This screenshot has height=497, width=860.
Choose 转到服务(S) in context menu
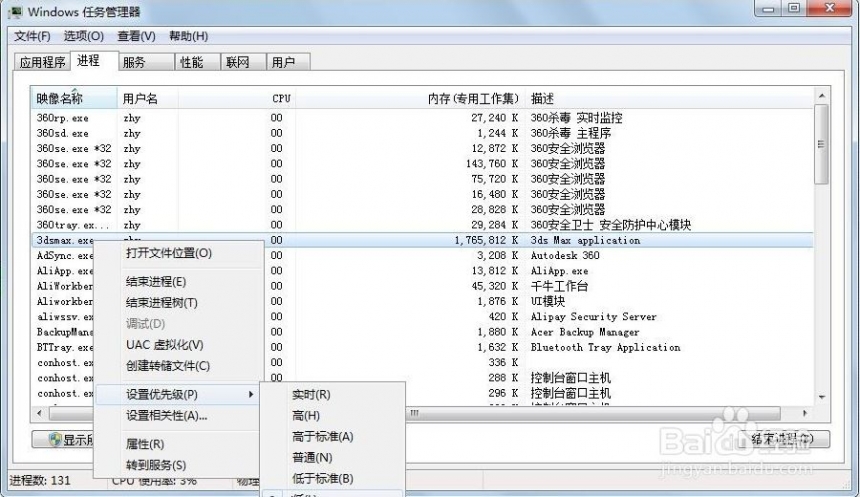[156, 465]
